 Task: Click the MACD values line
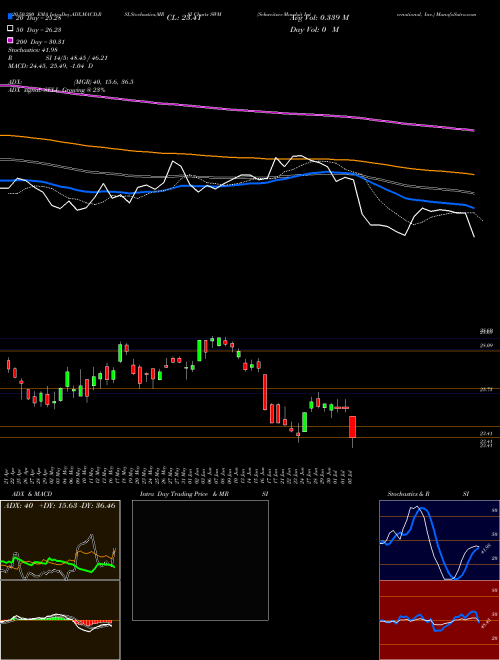tap(51, 66)
